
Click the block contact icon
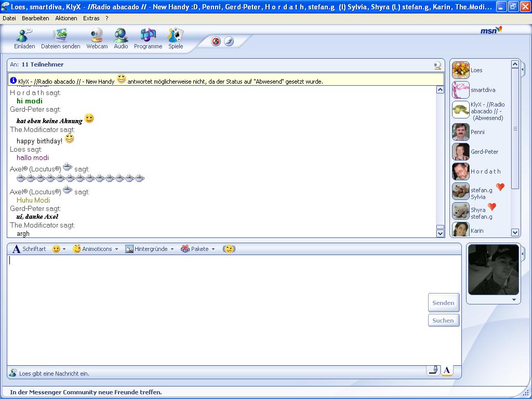point(216,42)
